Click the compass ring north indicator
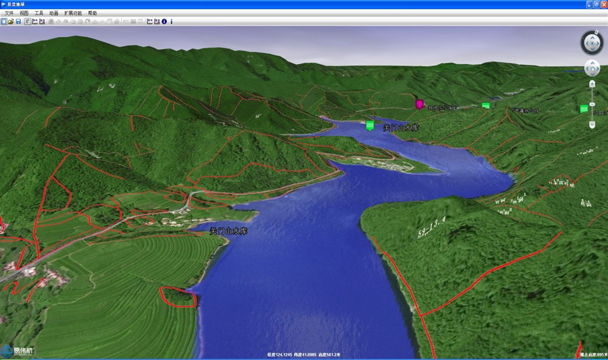 pos(596,32)
